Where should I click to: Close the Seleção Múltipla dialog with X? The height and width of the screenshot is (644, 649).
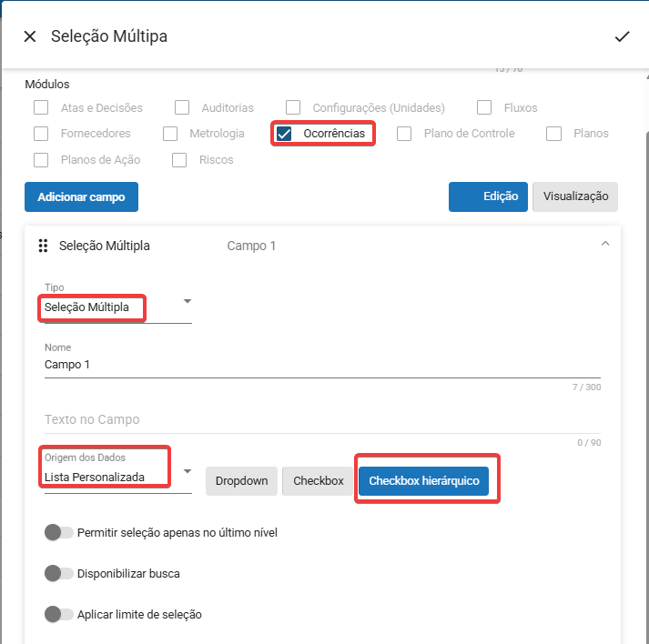pos(30,36)
